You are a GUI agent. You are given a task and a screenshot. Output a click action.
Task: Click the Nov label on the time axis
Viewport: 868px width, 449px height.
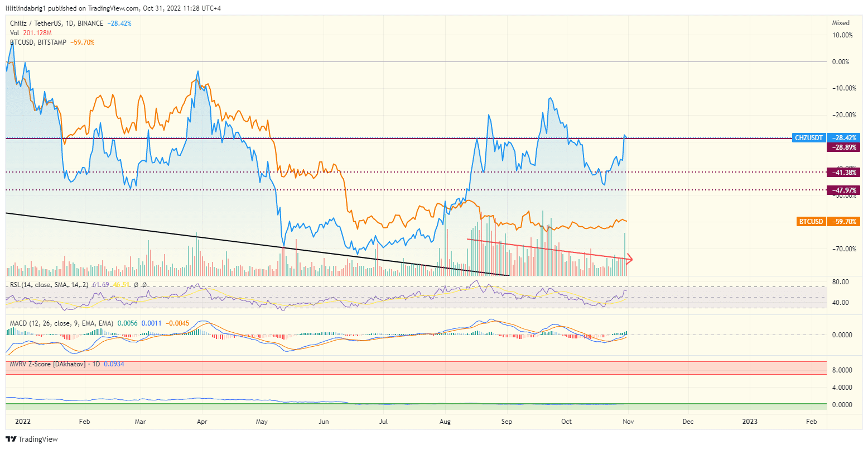[x=628, y=422]
